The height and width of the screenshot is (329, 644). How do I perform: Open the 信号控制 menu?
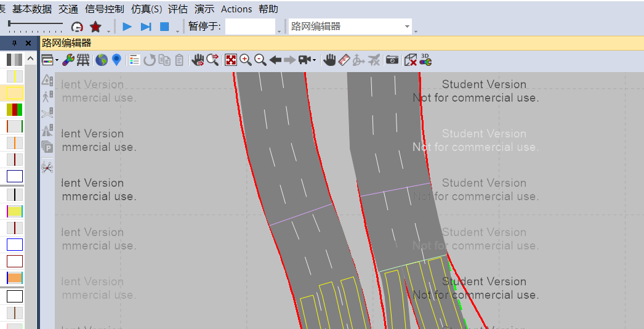tap(104, 9)
